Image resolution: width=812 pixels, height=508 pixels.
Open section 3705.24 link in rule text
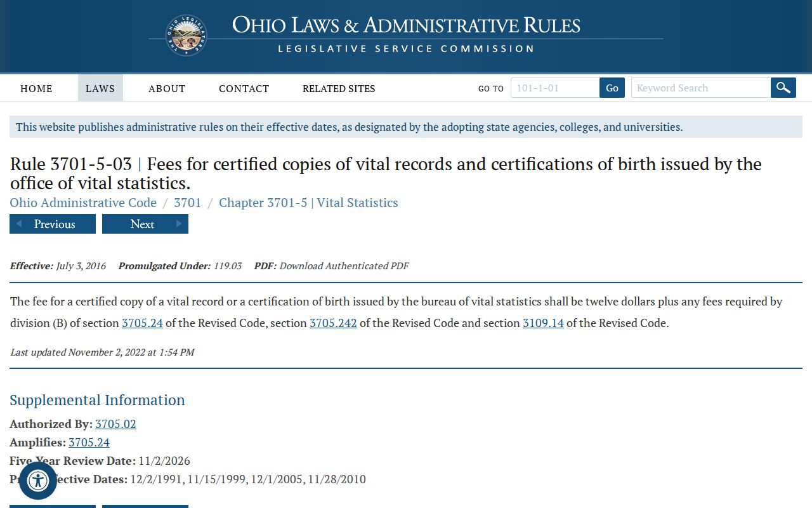pyautogui.click(x=142, y=323)
